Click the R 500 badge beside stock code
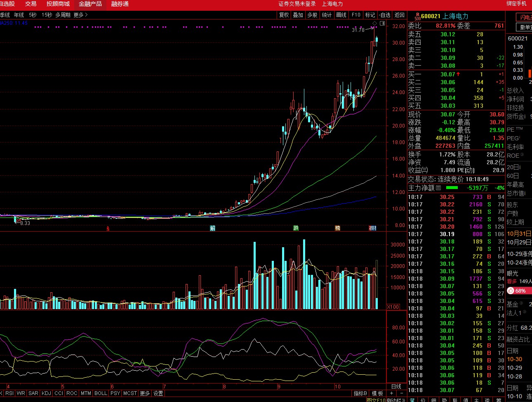Image resolution: width=532 pixels, height=402 pixels. point(417,16)
